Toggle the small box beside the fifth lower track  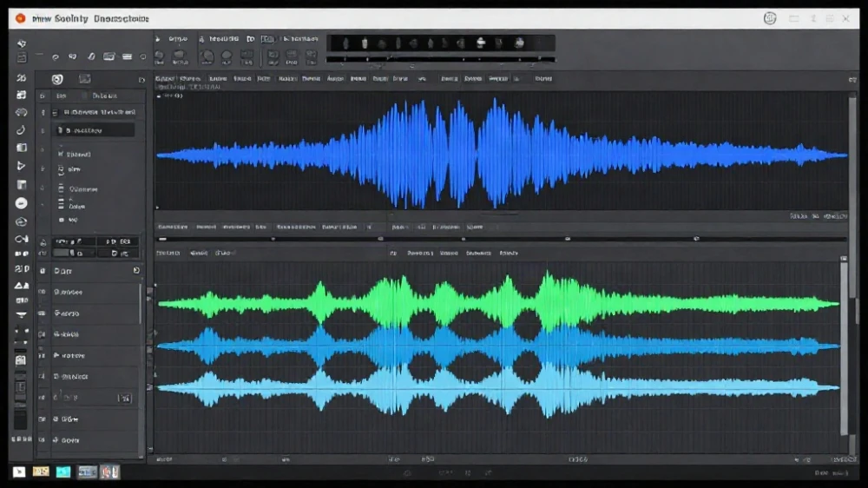42,377
